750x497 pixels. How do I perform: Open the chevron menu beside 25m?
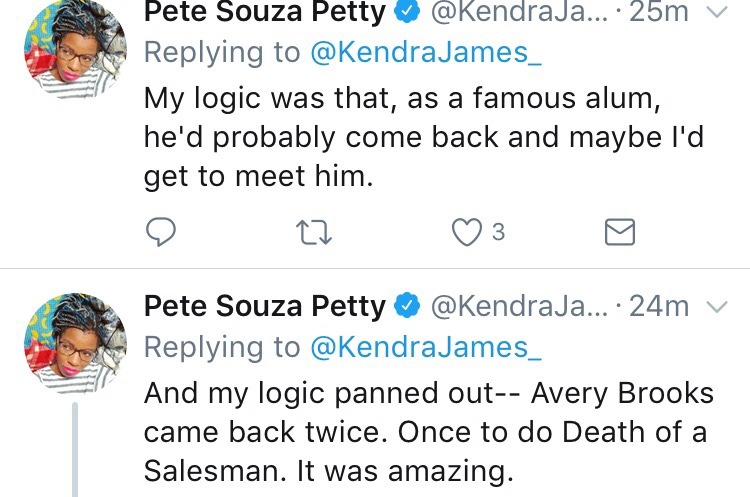coord(715,13)
